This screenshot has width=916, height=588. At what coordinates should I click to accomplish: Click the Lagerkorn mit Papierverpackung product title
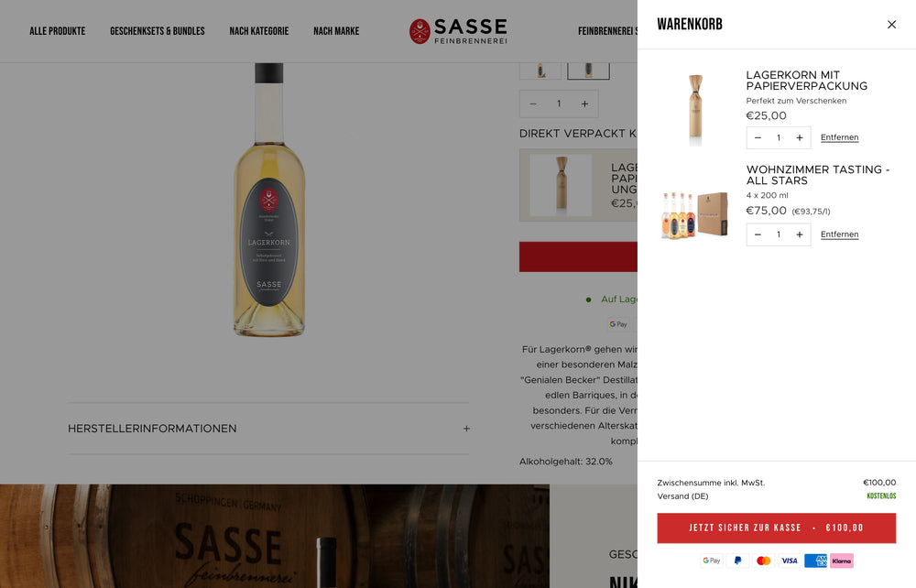point(807,81)
